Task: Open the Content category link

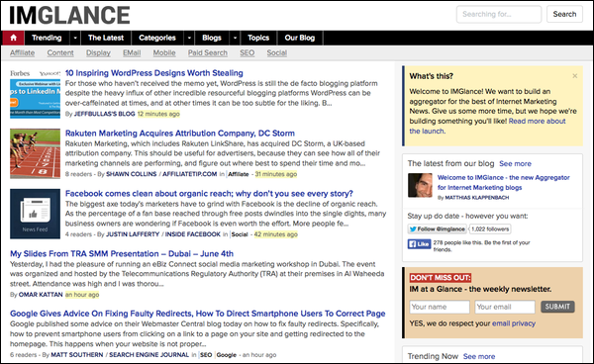Action: [60, 53]
